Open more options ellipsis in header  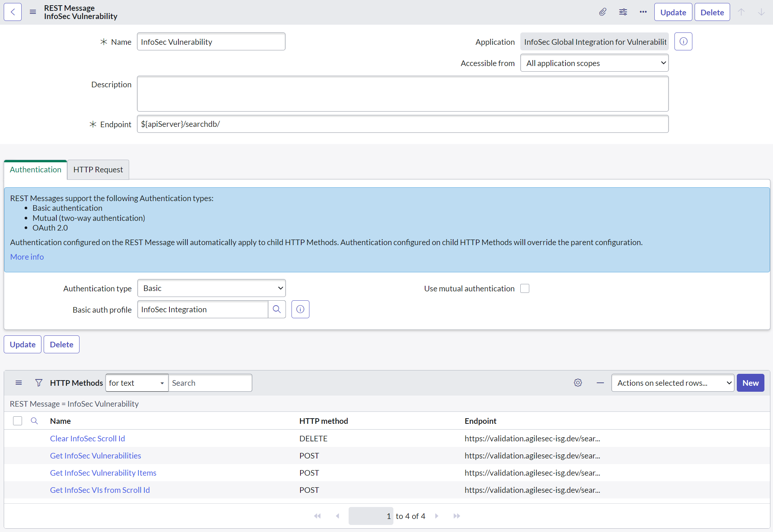[643, 12]
